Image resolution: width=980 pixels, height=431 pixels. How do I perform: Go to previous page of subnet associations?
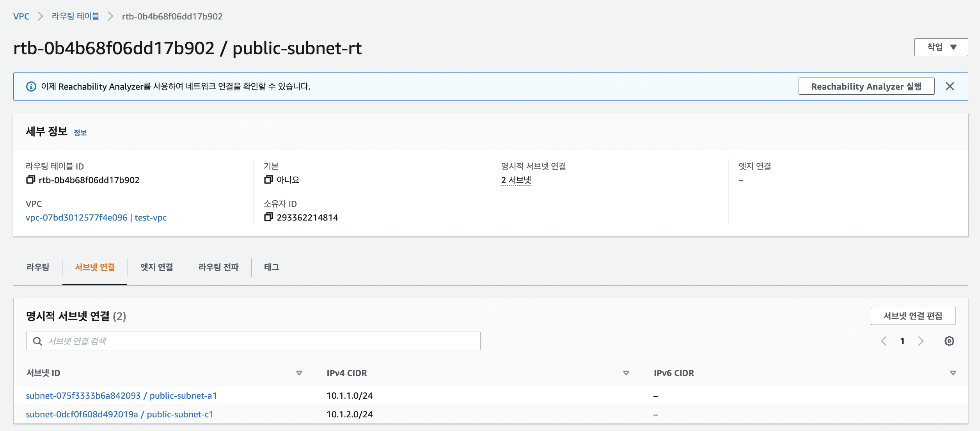pos(884,341)
